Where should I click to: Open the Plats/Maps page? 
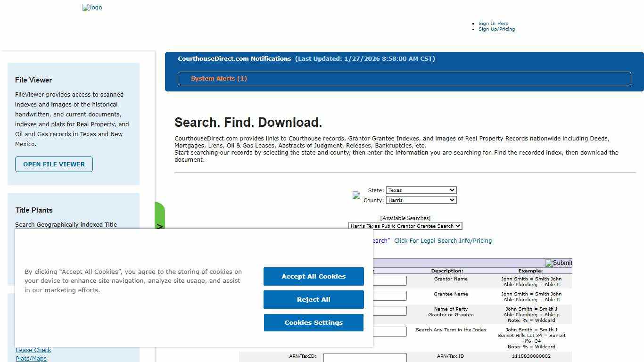pyautogui.click(x=31, y=358)
